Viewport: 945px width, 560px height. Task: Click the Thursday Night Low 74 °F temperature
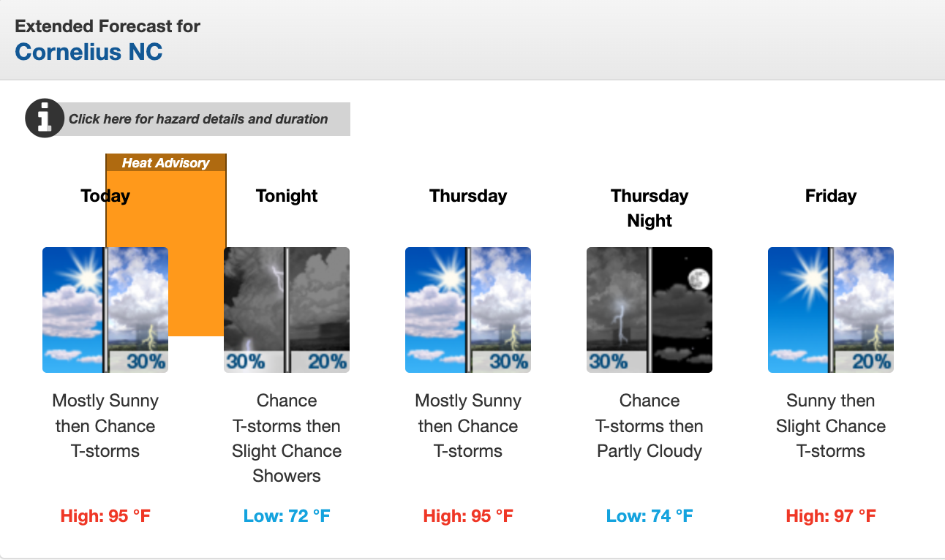click(x=650, y=516)
